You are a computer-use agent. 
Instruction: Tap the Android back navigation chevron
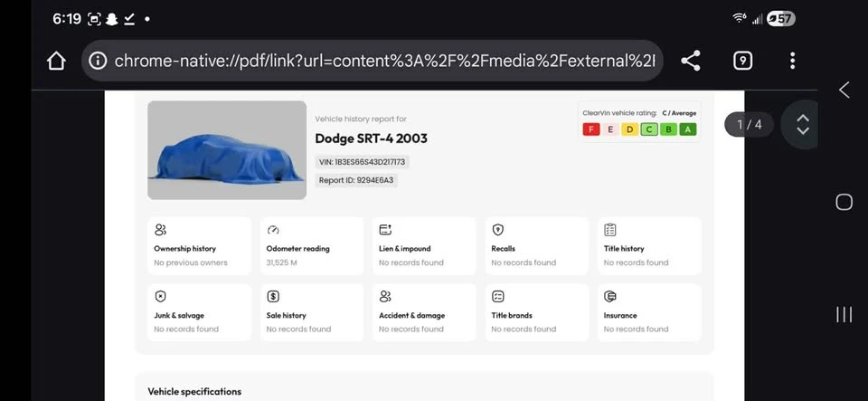844,90
